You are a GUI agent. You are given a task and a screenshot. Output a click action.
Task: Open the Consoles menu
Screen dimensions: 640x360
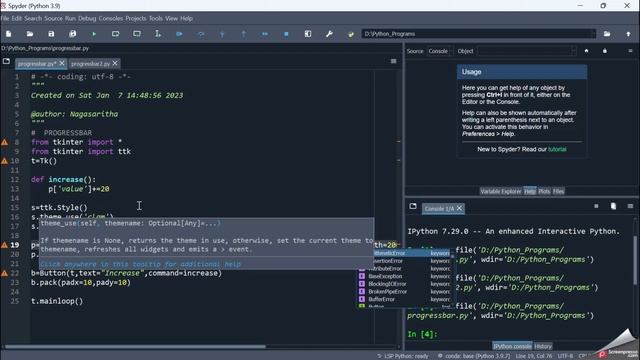(111, 18)
